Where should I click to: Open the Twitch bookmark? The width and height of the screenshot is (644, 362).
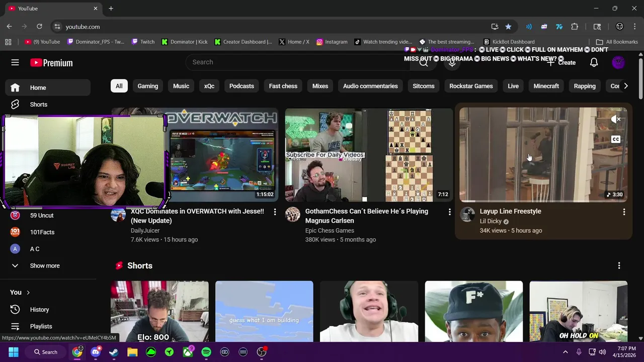[143, 42]
